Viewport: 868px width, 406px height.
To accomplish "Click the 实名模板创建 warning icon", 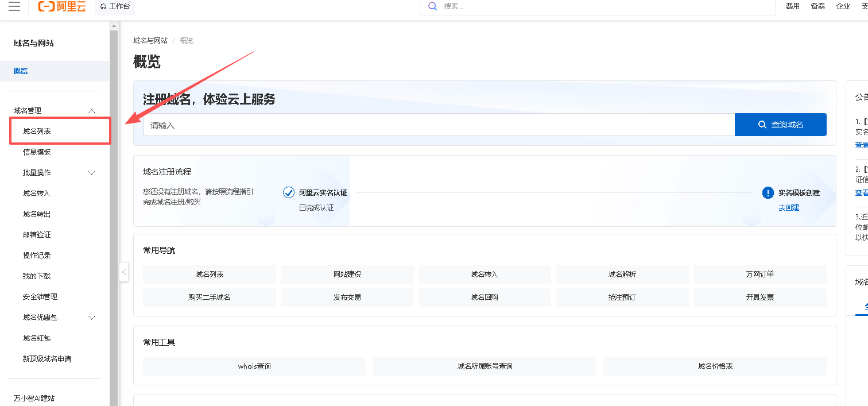I will coord(768,192).
